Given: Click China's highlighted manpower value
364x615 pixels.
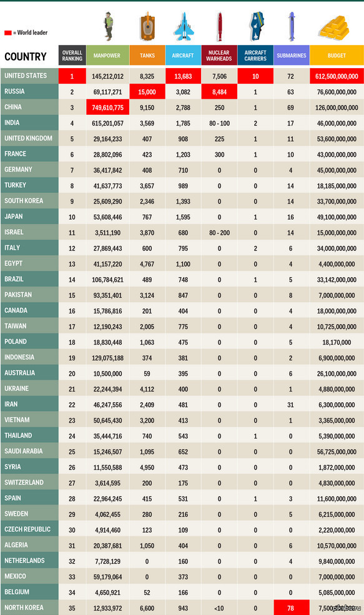Looking at the screenshot, I should click(107, 107).
